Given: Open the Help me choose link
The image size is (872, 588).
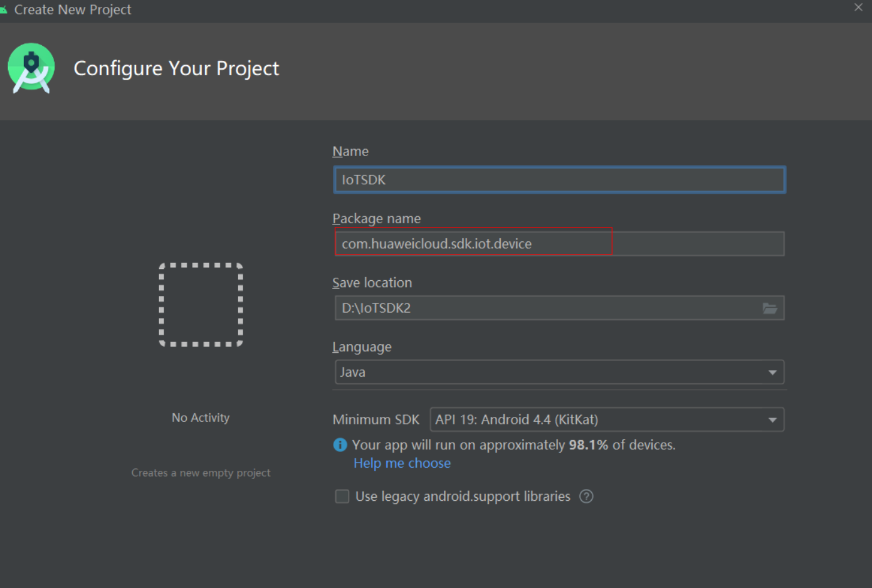Looking at the screenshot, I should (402, 463).
